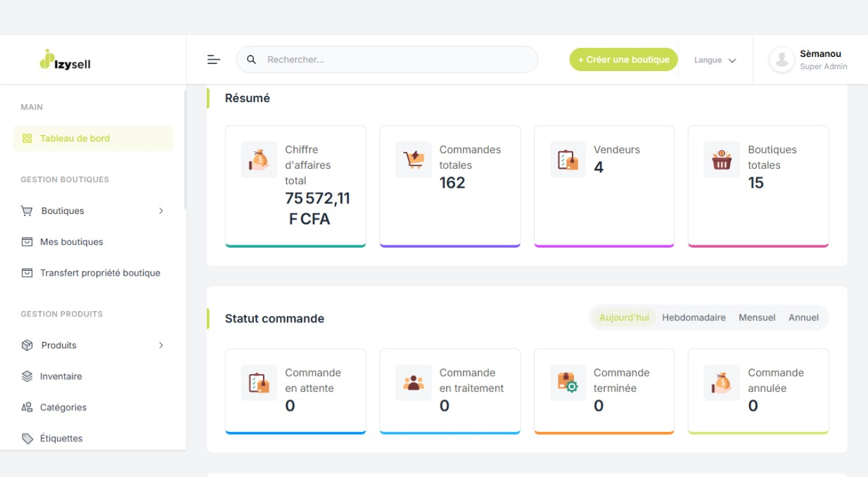
Task: Switch to the Mensuel filter tab
Action: [756, 317]
